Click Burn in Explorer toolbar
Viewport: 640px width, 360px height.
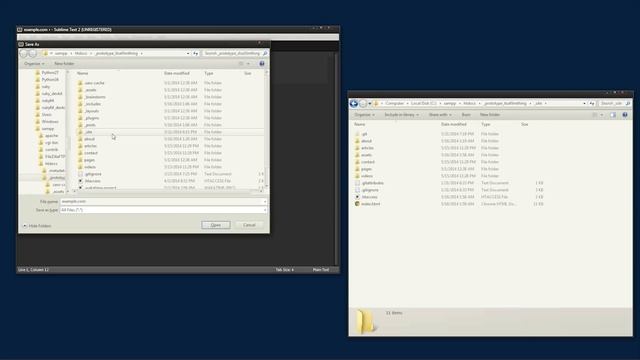tap(466, 115)
